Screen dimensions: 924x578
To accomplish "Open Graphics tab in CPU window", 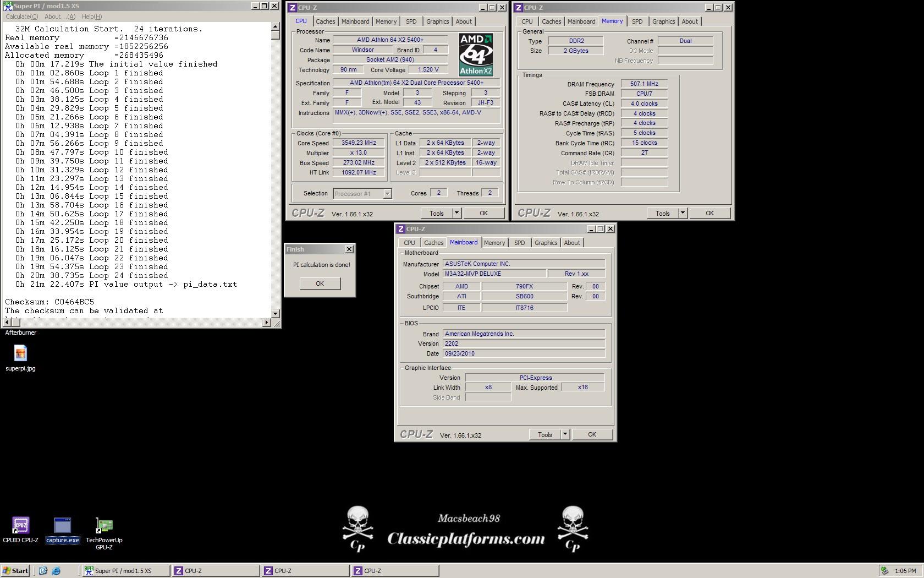I will 438,21.
